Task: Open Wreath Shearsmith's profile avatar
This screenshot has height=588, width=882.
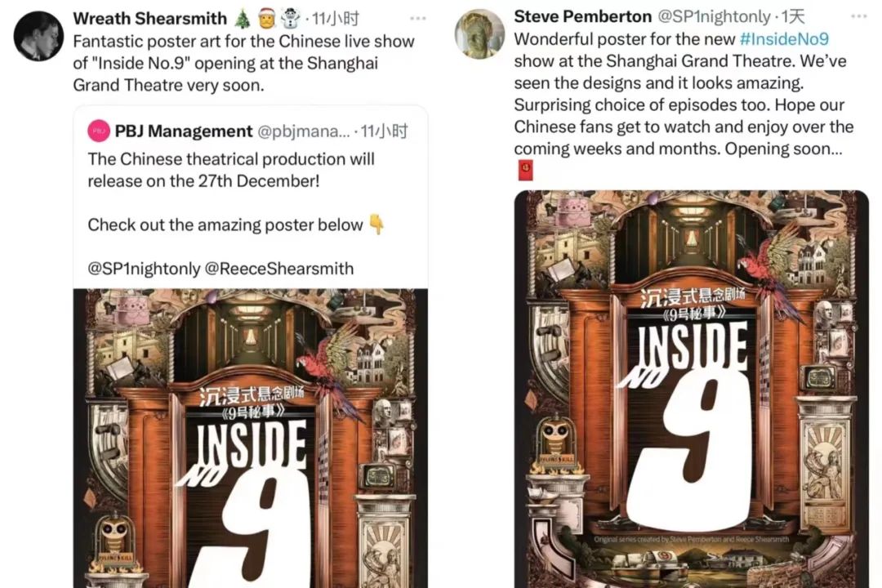Action: pyautogui.click(x=39, y=35)
